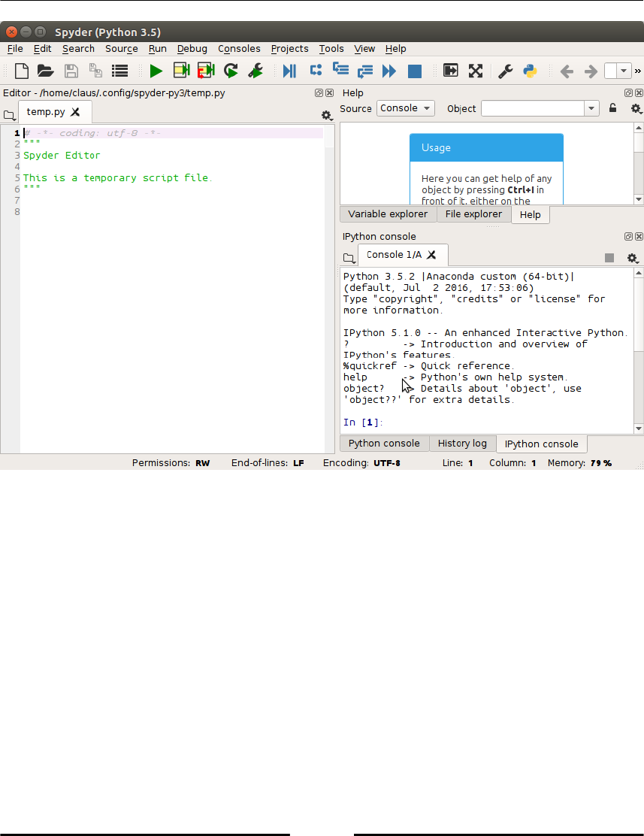
Task: Click the Save file floppy icon
Action: (71, 71)
